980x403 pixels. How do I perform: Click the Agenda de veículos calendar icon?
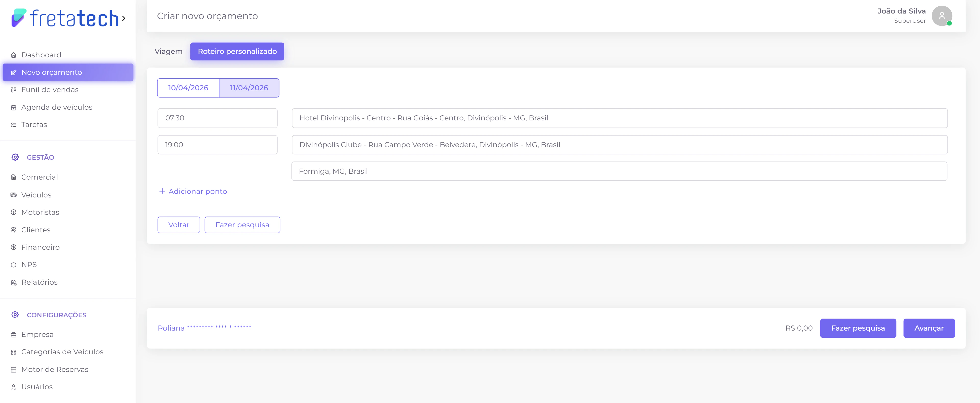14,108
